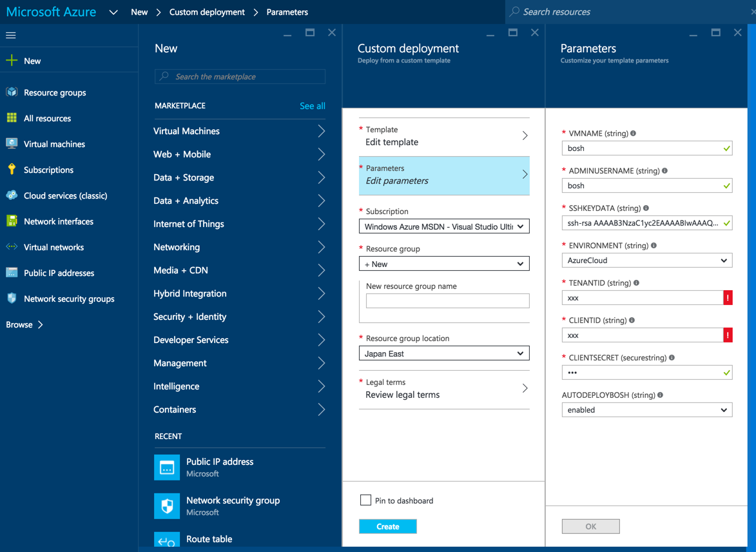Viewport: 756px width, 552px height.
Task: Click the CLIENTID red error indicator
Action: click(728, 335)
